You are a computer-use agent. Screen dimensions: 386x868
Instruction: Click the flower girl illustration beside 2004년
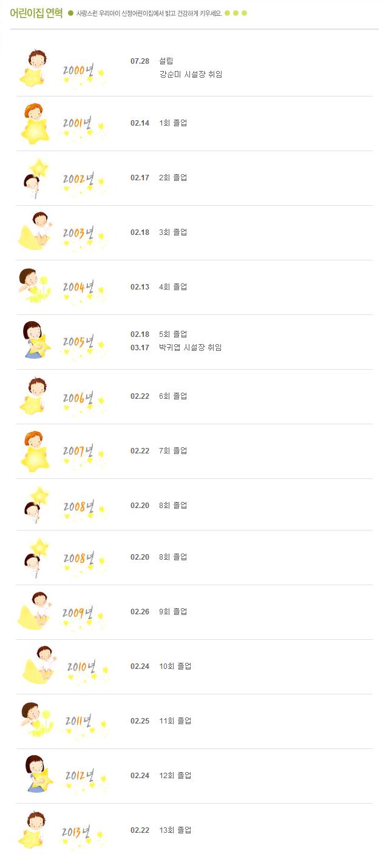pyautogui.click(x=33, y=285)
